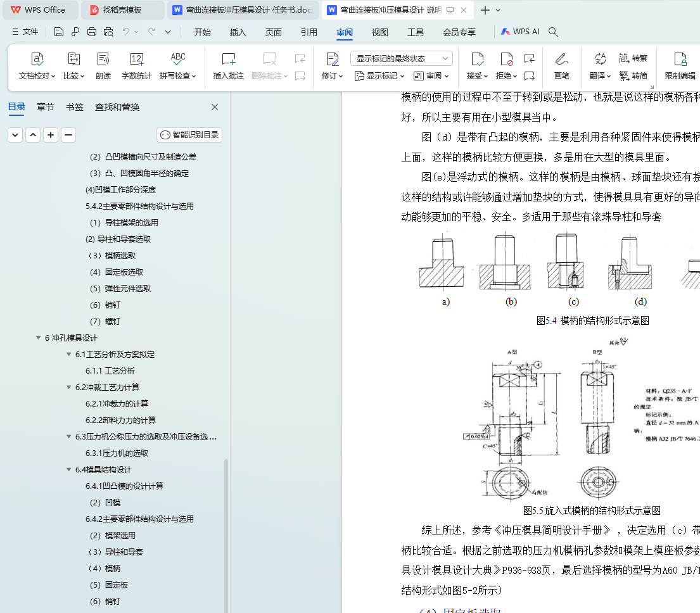Jump to 6.2.1冲裁力的计算 heading
The height and width of the screenshot is (613, 700).
(117, 404)
